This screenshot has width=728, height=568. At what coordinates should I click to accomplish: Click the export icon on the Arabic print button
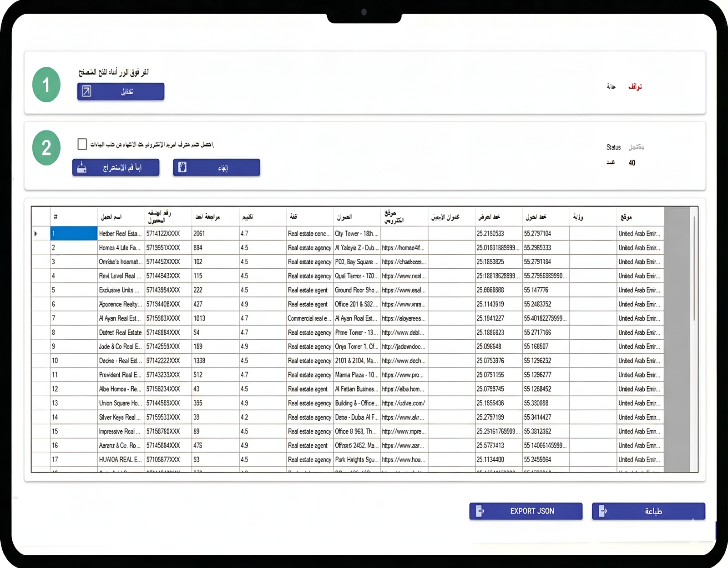tap(602, 511)
